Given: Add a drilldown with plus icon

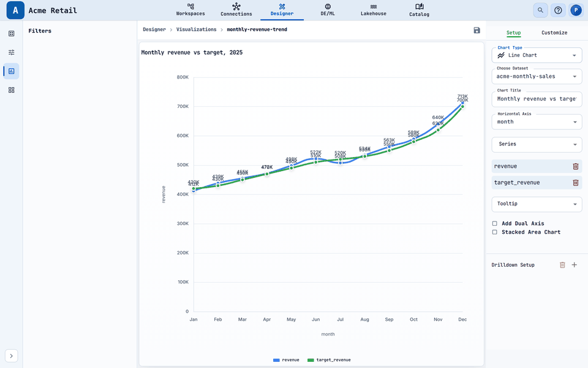Looking at the screenshot, I should [574, 265].
